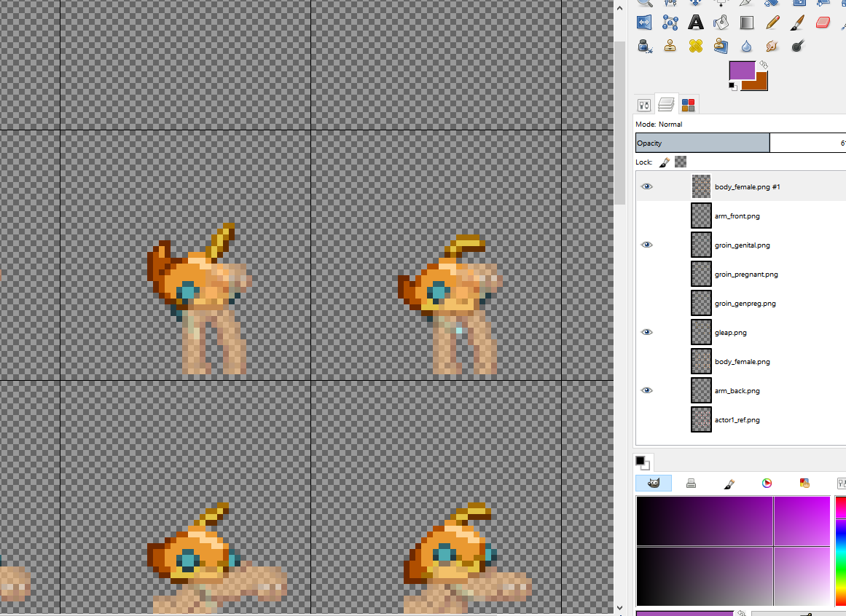The image size is (846, 616).
Task: Click the canvas scrollbar down arrow
Action: coord(619,609)
